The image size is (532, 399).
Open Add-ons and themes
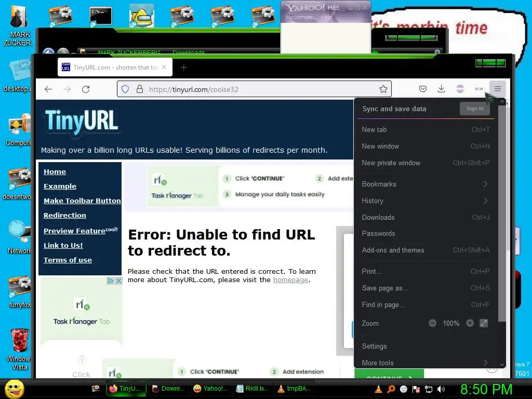tap(425, 250)
